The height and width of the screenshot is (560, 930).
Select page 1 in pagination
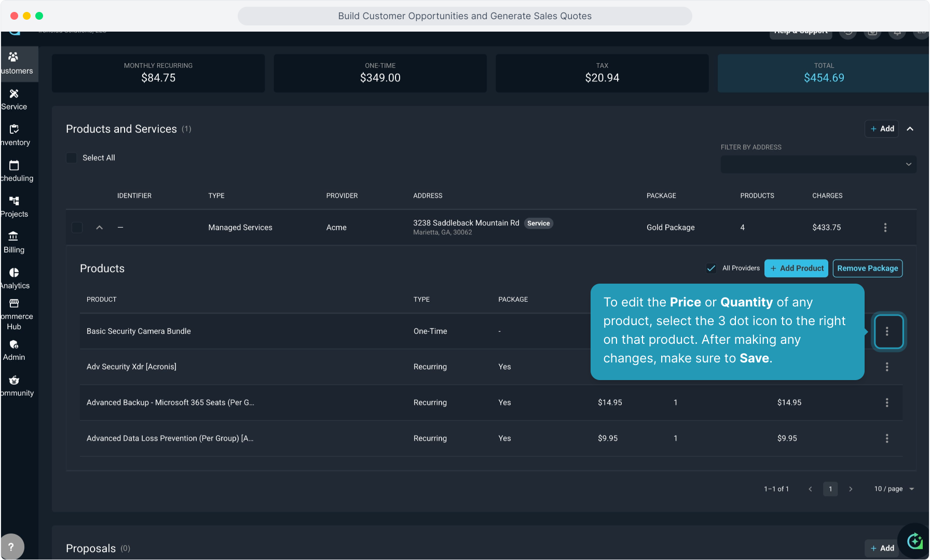click(830, 489)
